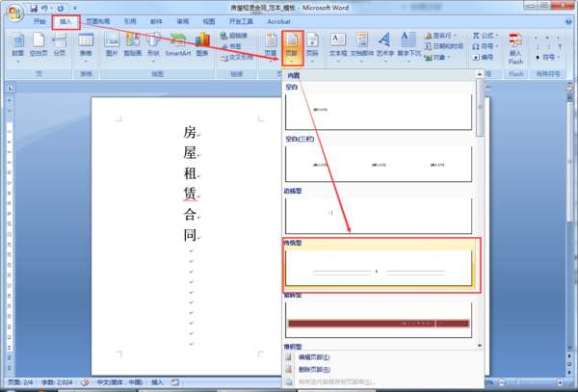This screenshot has width=578, height=392.
Task: Click footer gallery scroll down arrow
Action: point(480,345)
